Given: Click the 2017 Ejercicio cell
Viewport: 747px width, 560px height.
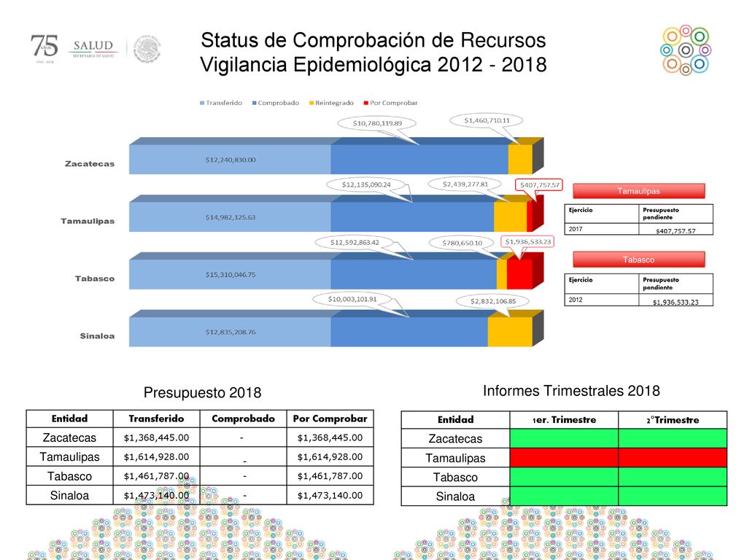Looking at the screenshot, I should pos(602,229).
